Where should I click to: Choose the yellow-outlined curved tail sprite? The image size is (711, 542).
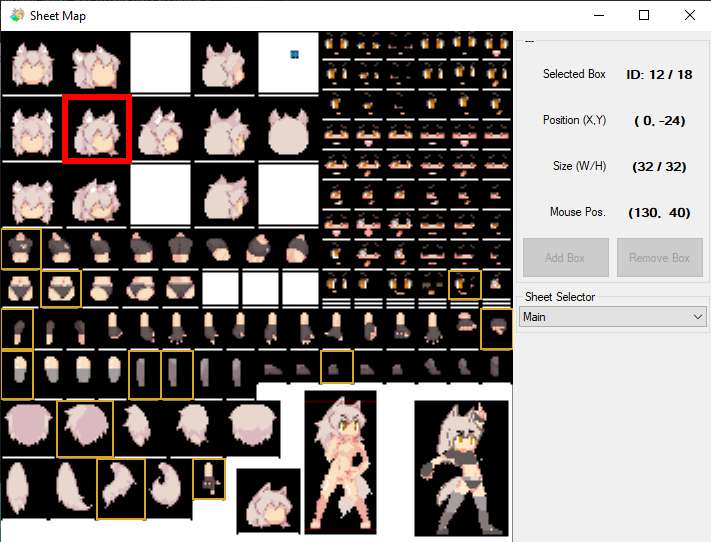click(121, 489)
